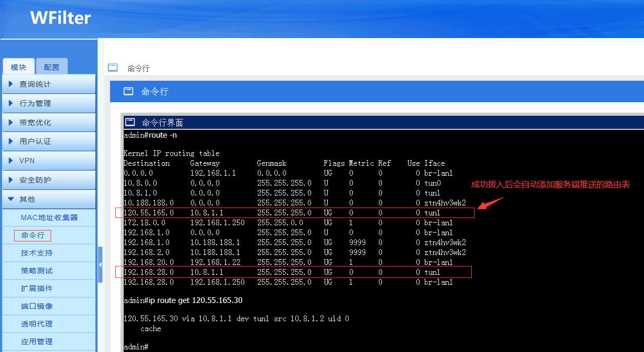Open the 命令行 sidebar item
644x352 pixels.
32,235
